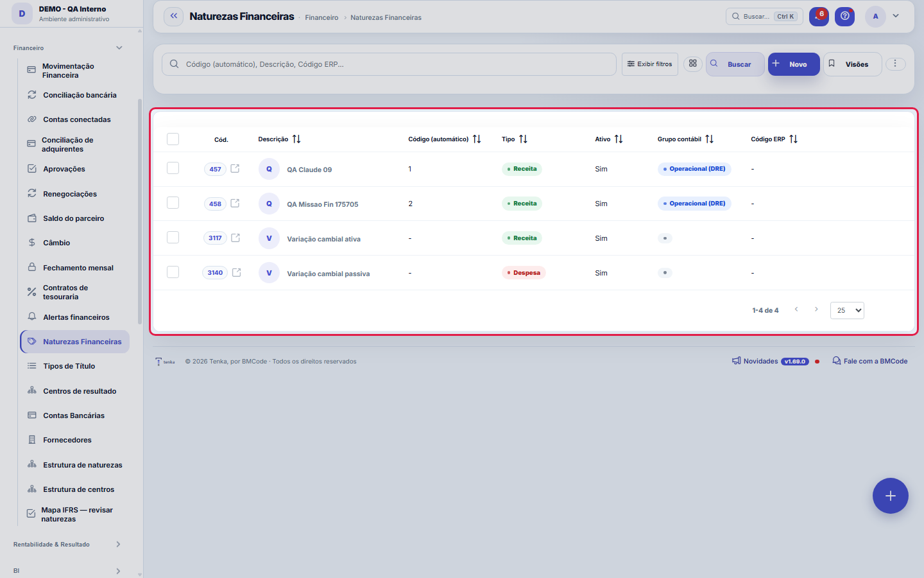Open external link icon for code 3140
This screenshot has height=578, width=924.
[x=236, y=272]
